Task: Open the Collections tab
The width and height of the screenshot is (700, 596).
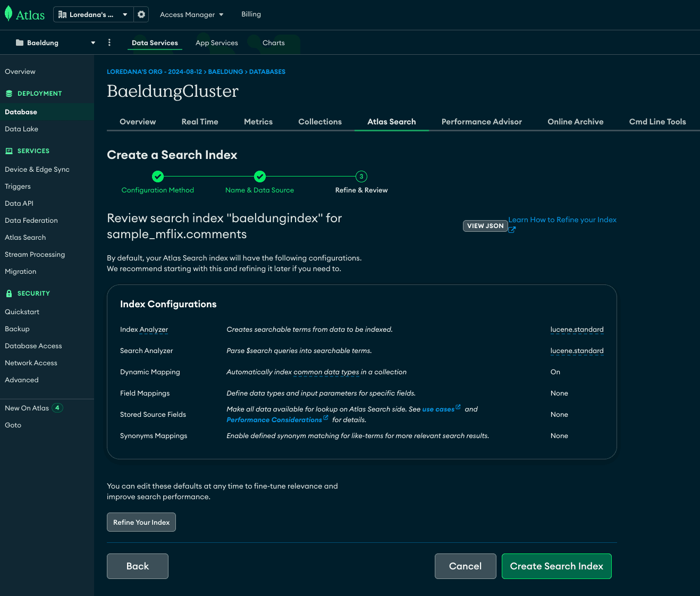Action: [320, 122]
